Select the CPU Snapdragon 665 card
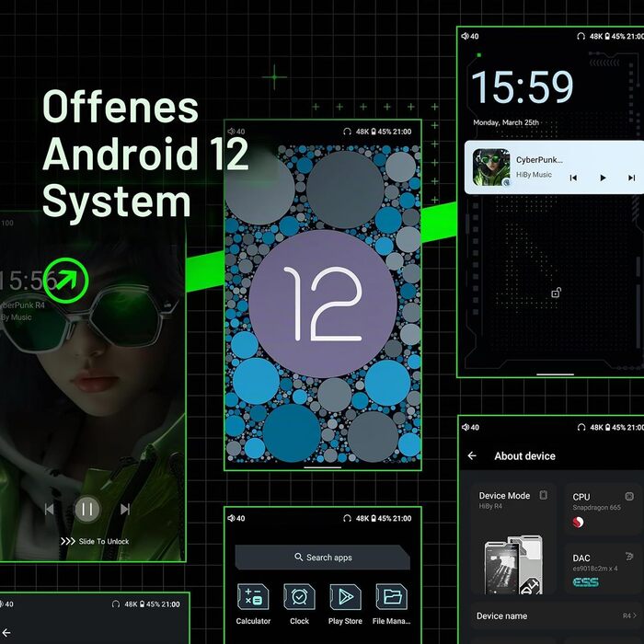Image resolution: width=644 pixels, height=644 pixels. (x=603, y=510)
